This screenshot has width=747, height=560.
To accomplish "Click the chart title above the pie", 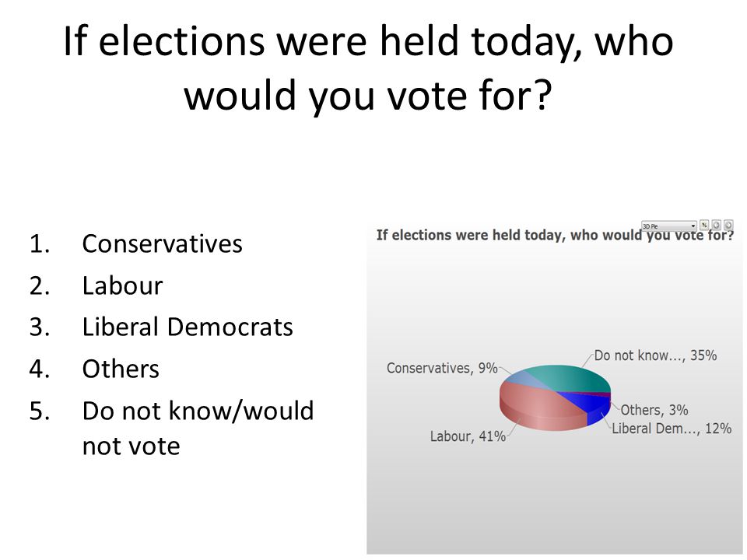I will [x=555, y=235].
